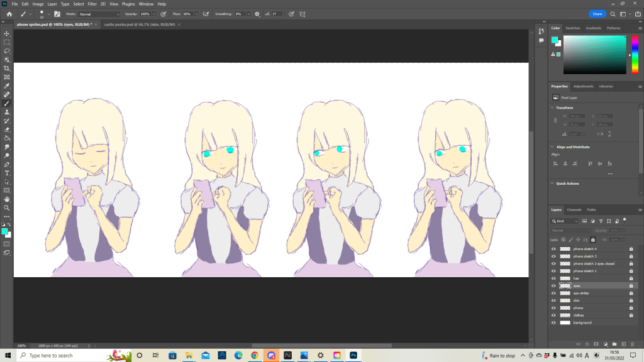The width and height of the screenshot is (644, 362).
Task: Open the layer filter Kind dropdown
Action: (565, 221)
